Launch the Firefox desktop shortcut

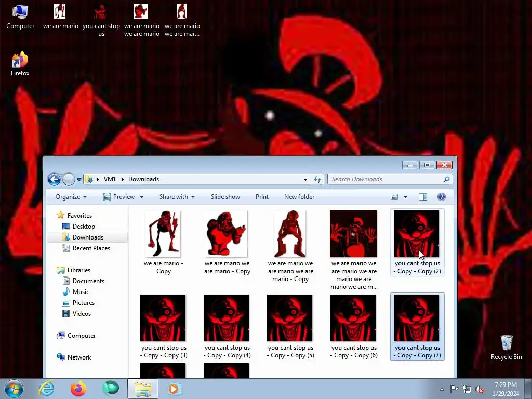[20, 64]
